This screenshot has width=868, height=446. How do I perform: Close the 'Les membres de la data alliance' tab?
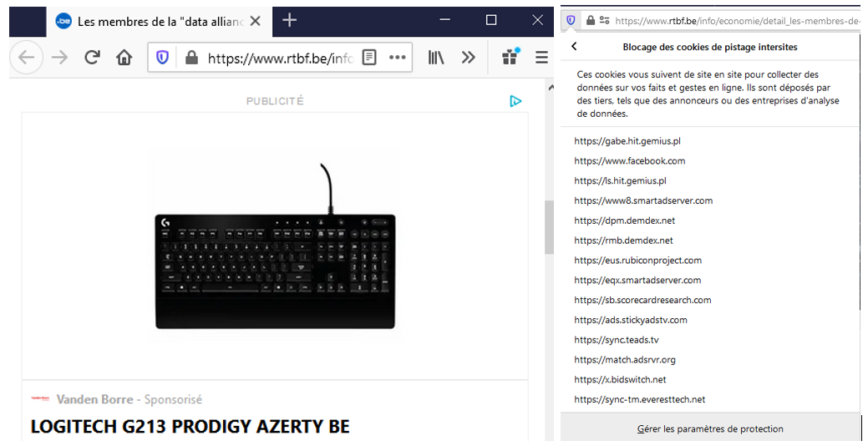point(255,21)
